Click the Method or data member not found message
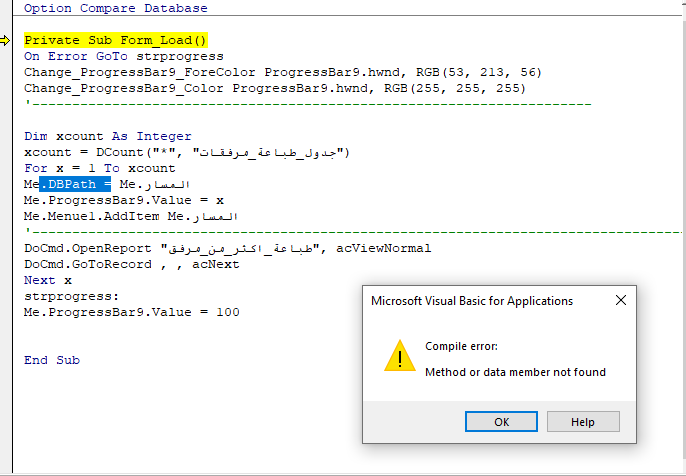Screen dimensions: 686x476 [515, 372]
